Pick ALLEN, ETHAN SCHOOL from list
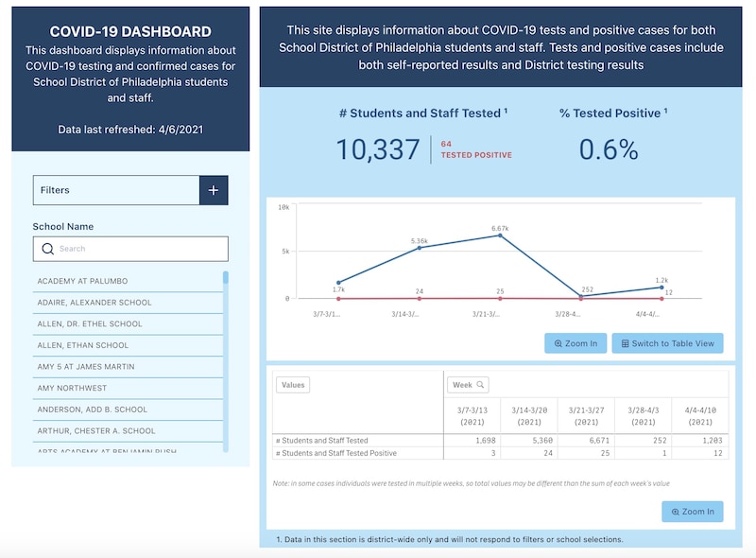This screenshot has height=558, width=756. coord(82,345)
